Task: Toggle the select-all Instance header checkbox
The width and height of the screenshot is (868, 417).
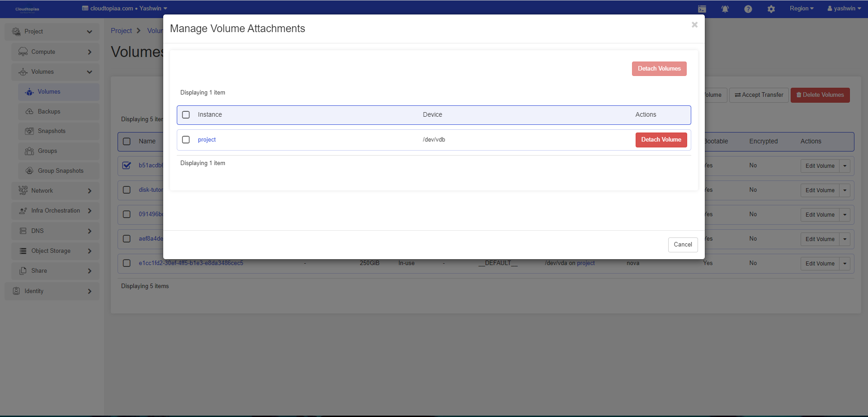Action: (x=186, y=115)
